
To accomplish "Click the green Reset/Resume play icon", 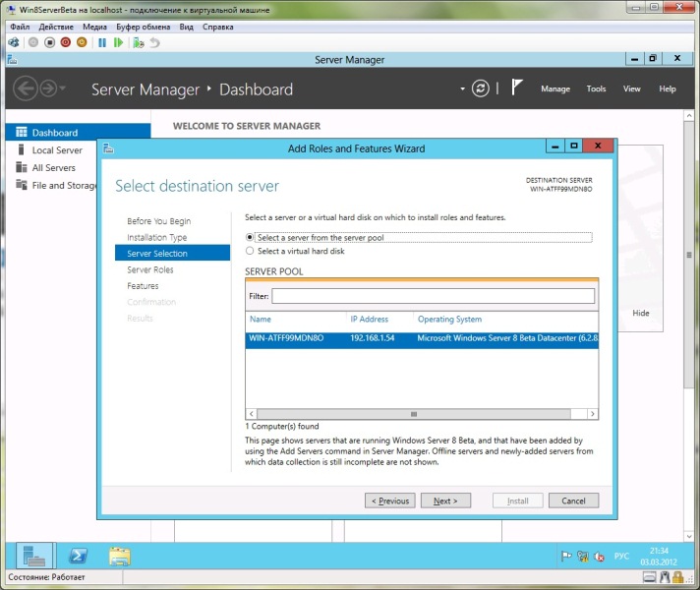I will 119,42.
